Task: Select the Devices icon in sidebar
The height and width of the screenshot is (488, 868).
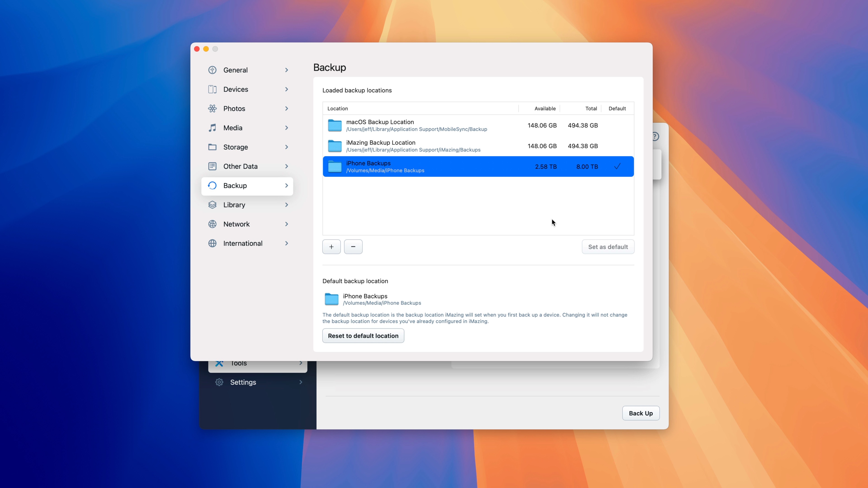Action: (x=213, y=89)
